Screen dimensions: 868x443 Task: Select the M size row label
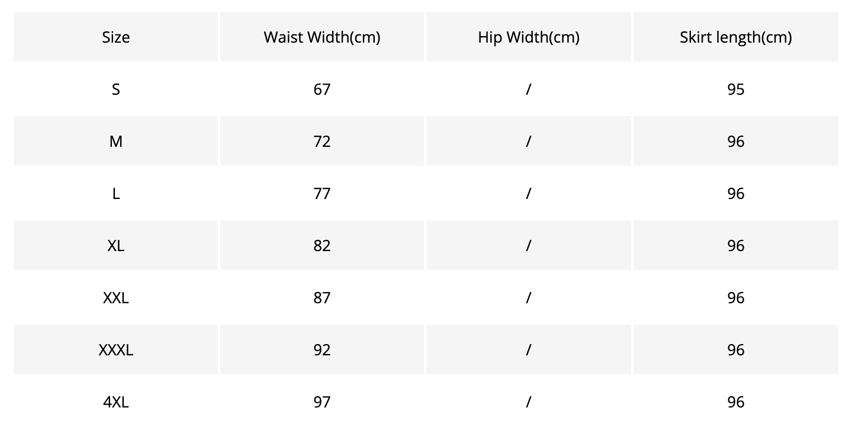116,141
